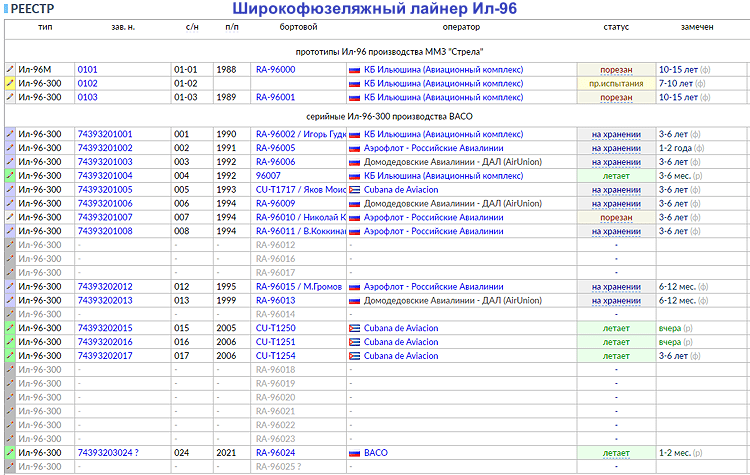
Task: Open factory number link 0101
Action: (88, 69)
